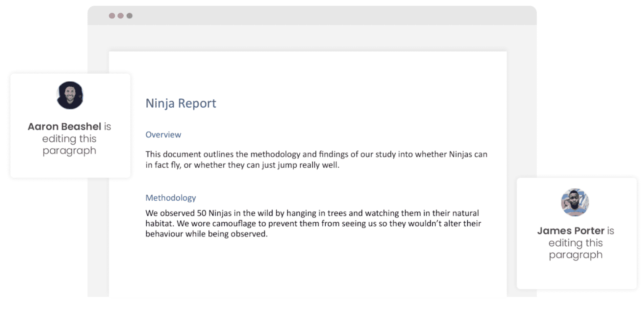644x319 pixels.
Task: Click the Aaron Beashel name label
Action: [x=65, y=127]
